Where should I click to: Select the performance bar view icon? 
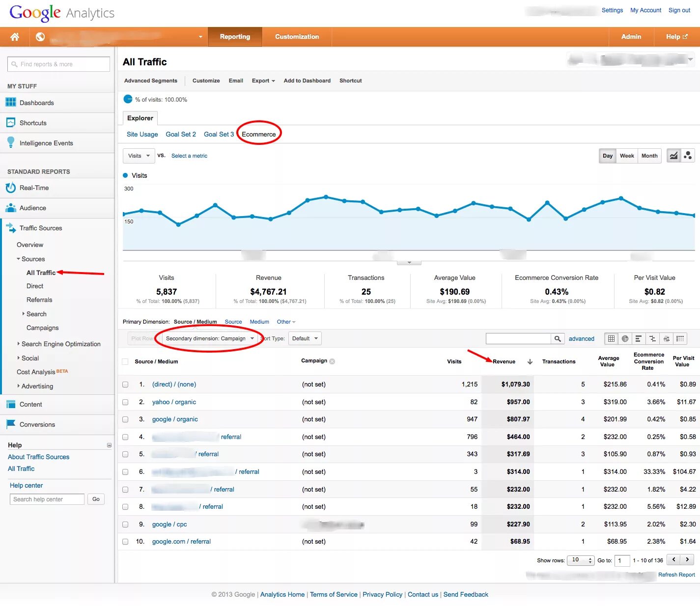(639, 338)
